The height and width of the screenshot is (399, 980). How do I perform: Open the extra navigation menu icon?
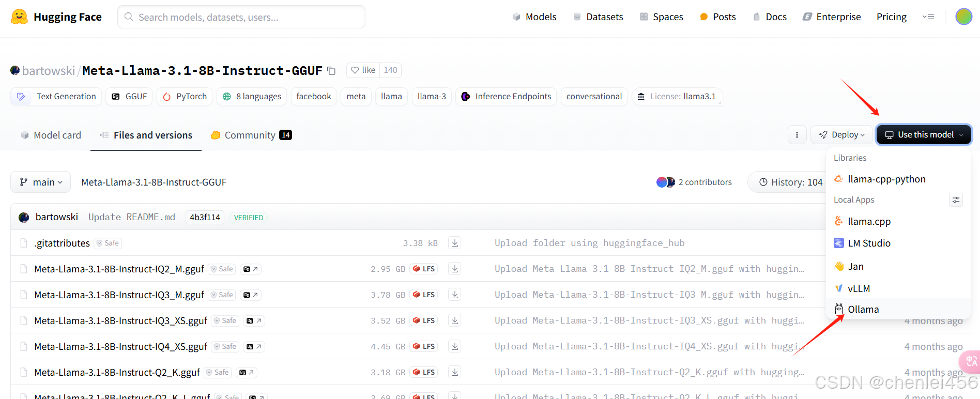pyautogui.click(x=928, y=17)
